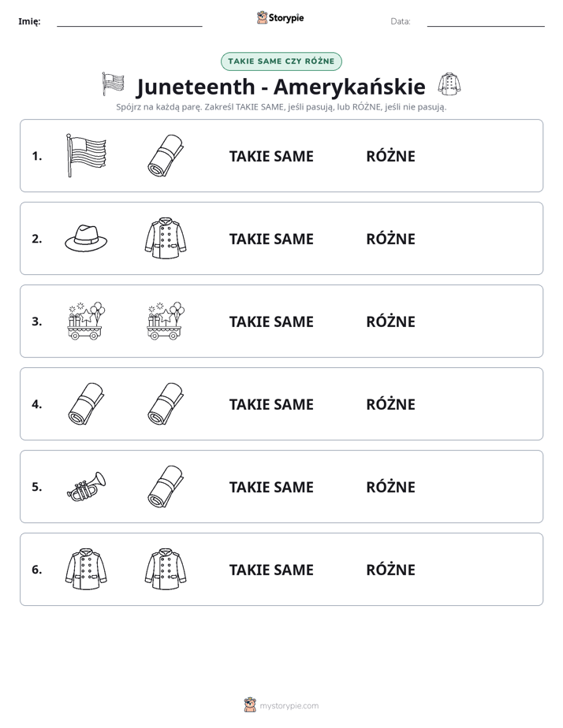The image size is (563, 728).
Task: Click the scroll icon beside the flag in row 1
Action: coord(166,155)
